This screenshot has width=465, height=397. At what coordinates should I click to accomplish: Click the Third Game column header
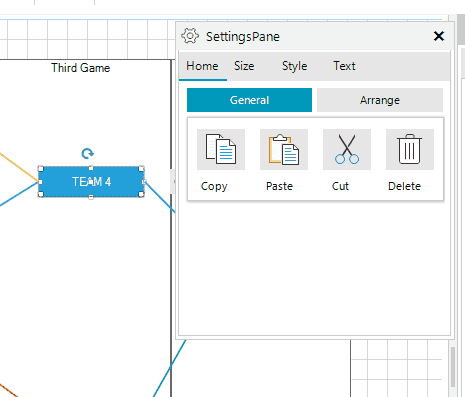click(81, 68)
